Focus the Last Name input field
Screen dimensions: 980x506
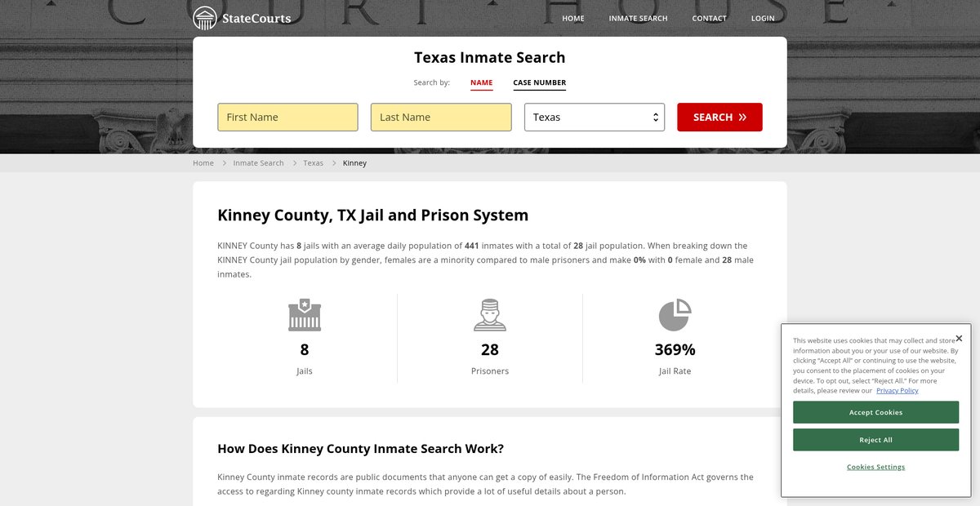click(441, 117)
